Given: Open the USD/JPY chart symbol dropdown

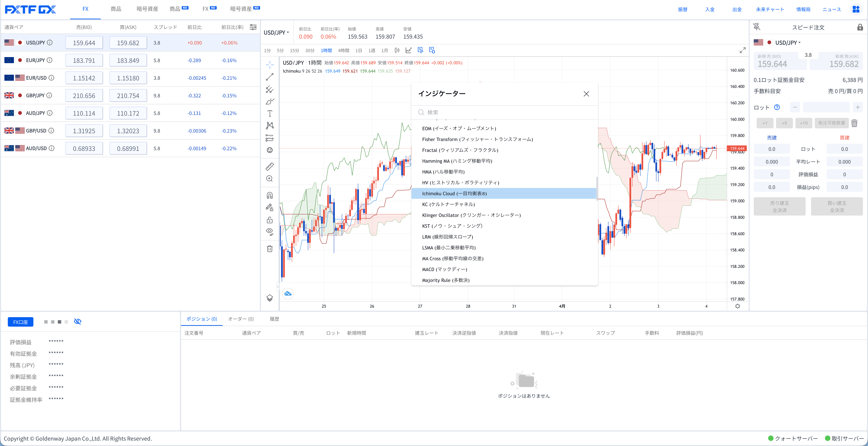Looking at the screenshot, I should click(276, 33).
